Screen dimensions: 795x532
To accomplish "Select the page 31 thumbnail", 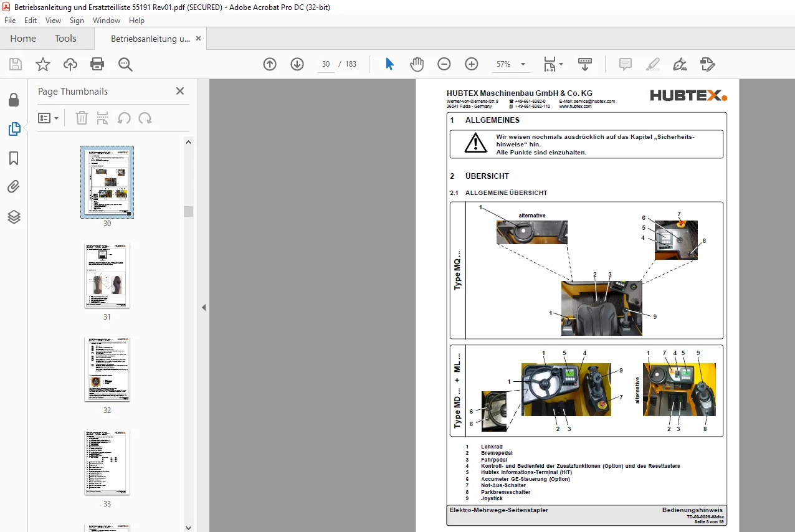I will pos(107,275).
